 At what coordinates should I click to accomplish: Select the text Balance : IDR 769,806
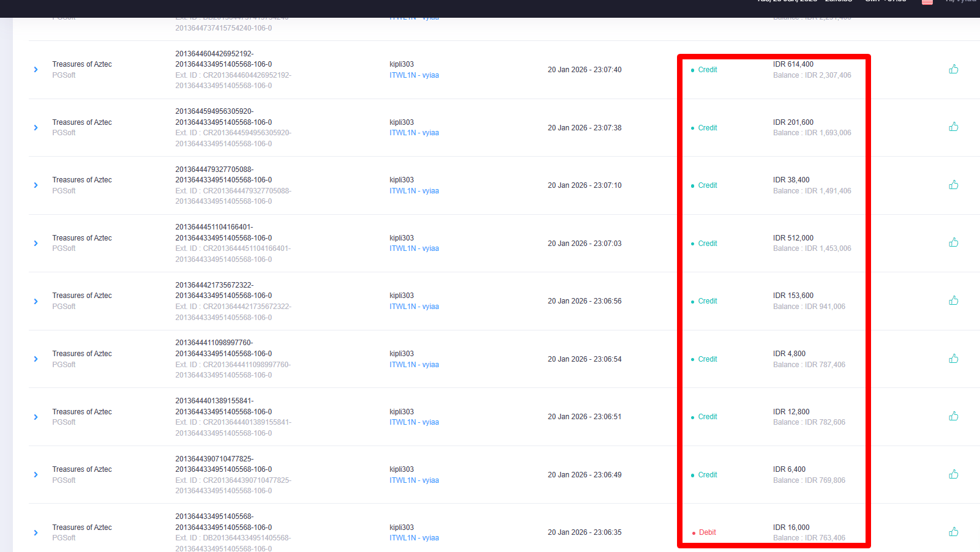(x=809, y=480)
